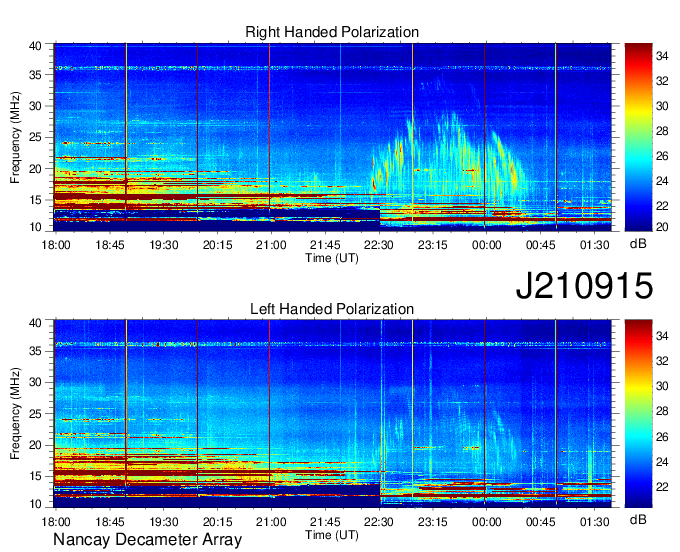Click the left-handed plot's color scale bar
680x552 pixels.
[638, 413]
